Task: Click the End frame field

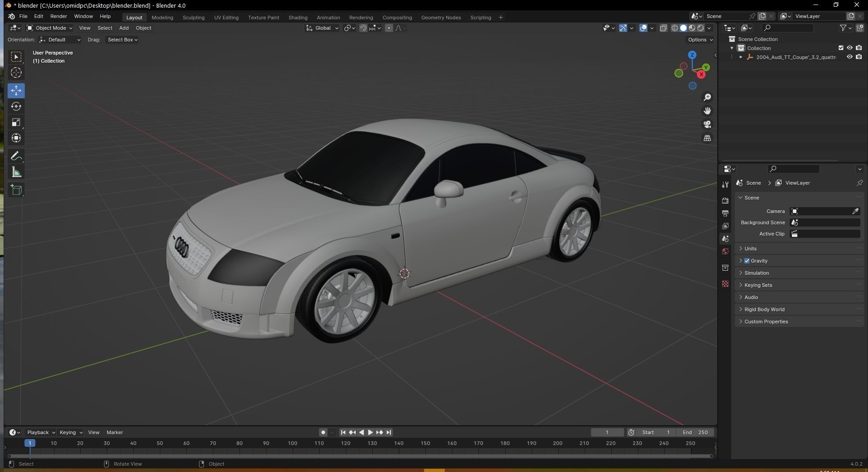Action: tap(695, 432)
